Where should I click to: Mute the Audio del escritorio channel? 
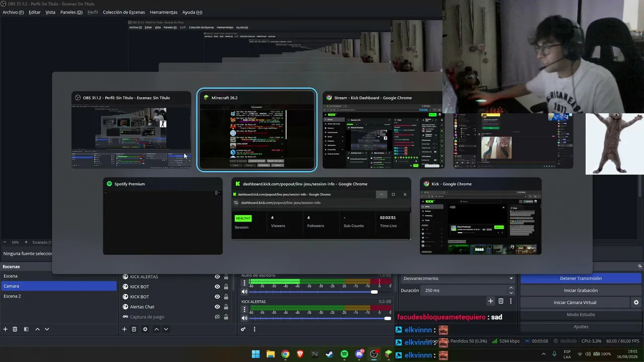[245, 292]
